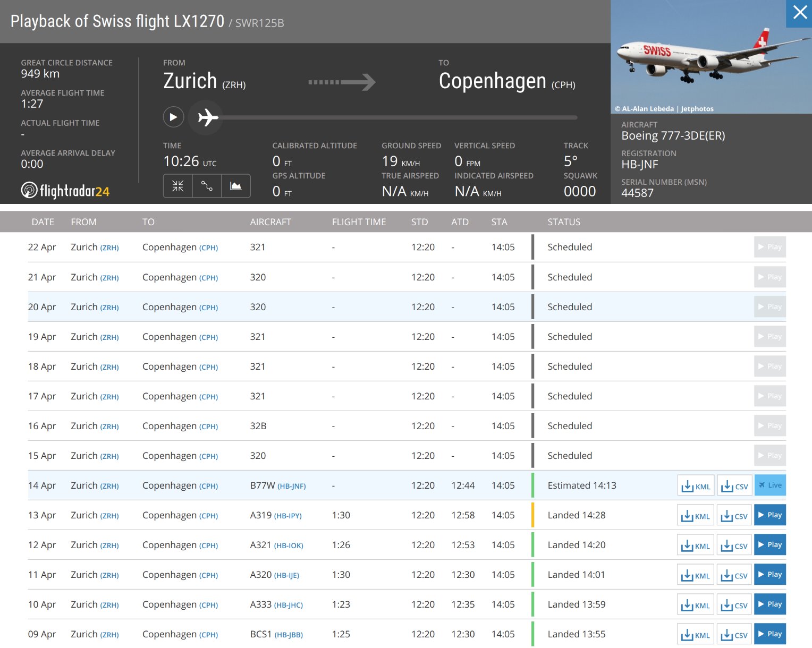Click the '10:26' UTC time value

[x=181, y=161]
